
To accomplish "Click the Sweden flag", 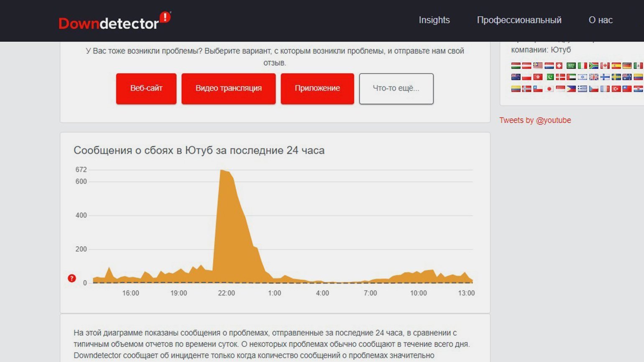I will pyautogui.click(x=616, y=77).
